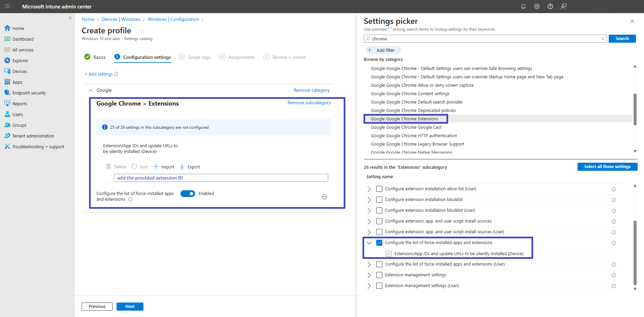Select Endpoint security in the sidebar
Screen dimensions: 644x317
(x=29, y=92)
